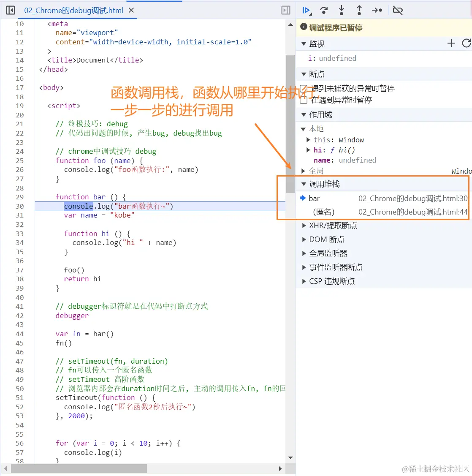This screenshot has width=472, height=476.
Task: Close the 02_Chrome的debug调试.html tab
Action: pyautogui.click(x=131, y=10)
